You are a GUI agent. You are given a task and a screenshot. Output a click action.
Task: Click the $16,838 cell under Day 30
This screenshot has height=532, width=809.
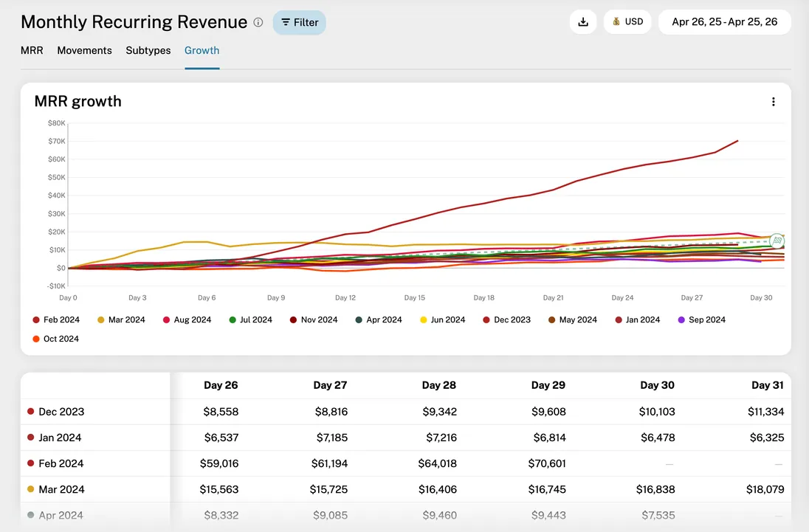point(655,488)
